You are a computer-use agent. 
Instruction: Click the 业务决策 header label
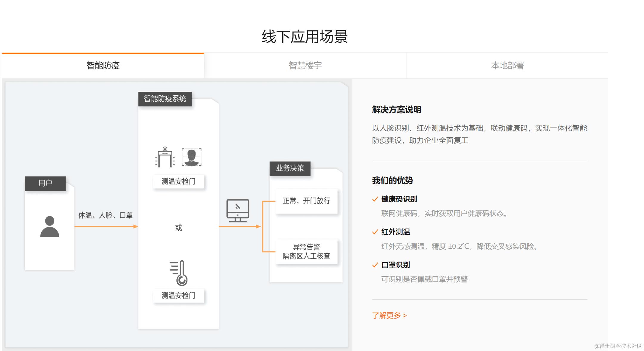tap(290, 168)
